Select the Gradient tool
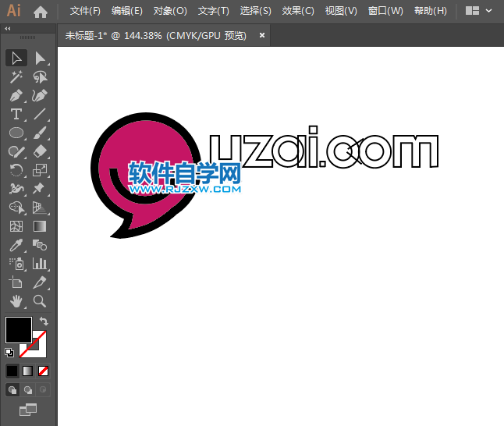This screenshot has height=426, width=504. [40, 226]
